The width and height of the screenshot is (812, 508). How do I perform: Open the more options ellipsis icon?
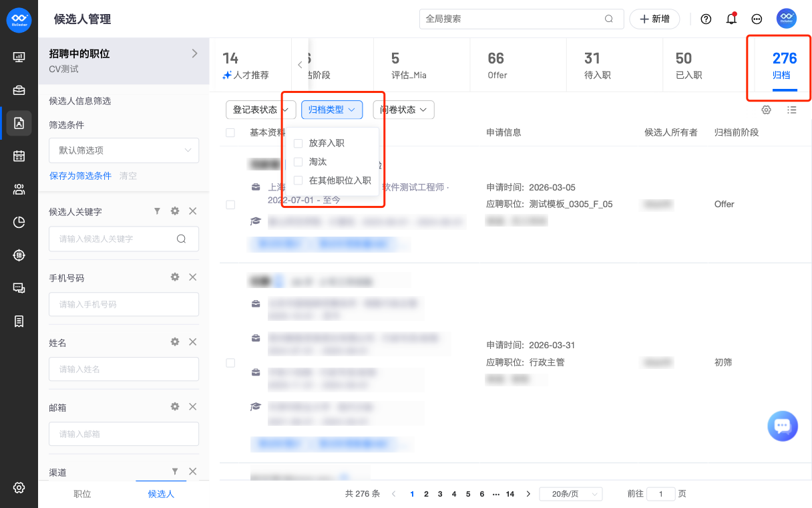click(x=757, y=19)
